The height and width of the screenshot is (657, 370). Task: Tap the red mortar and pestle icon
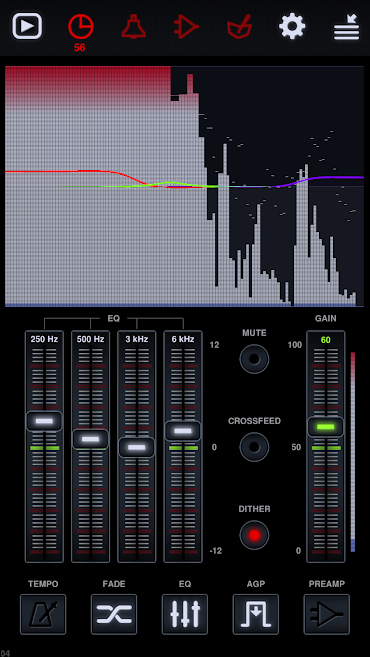239,27
